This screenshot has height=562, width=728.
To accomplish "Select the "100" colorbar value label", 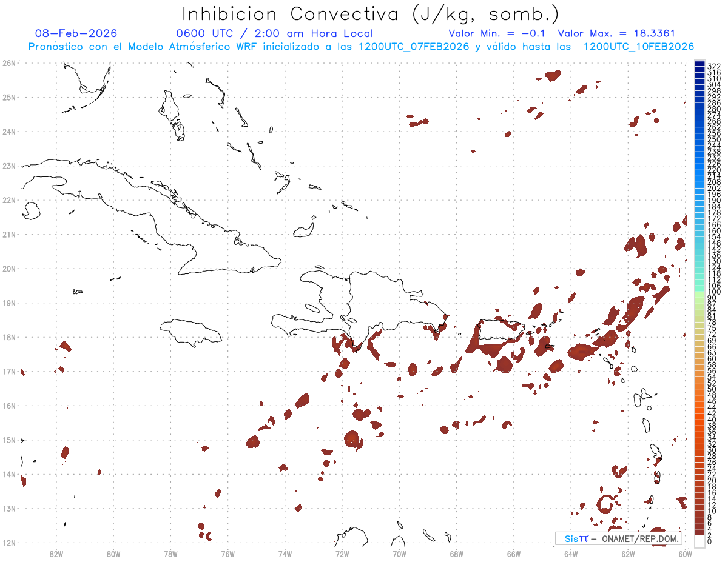I will [713, 292].
